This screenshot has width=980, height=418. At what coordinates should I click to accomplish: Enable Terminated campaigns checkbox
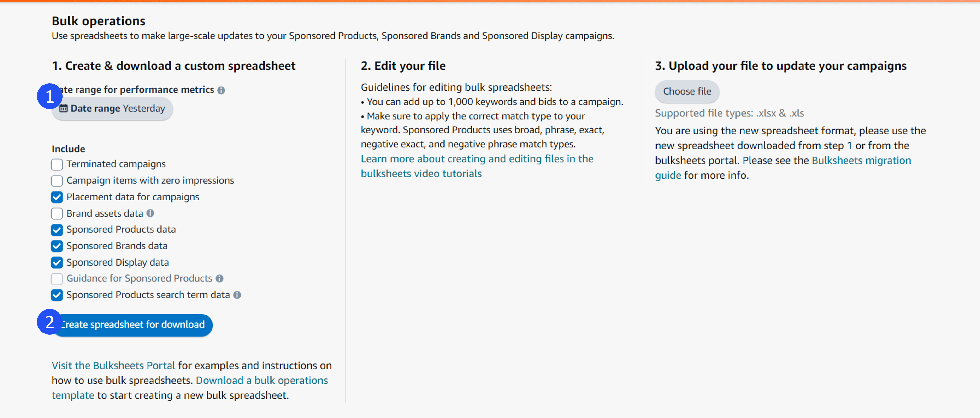(57, 164)
